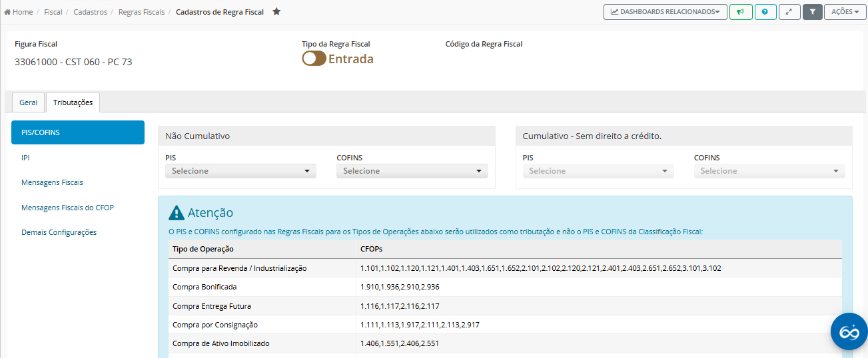Select the Tributações tab
The image size is (868, 358).
[73, 102]
